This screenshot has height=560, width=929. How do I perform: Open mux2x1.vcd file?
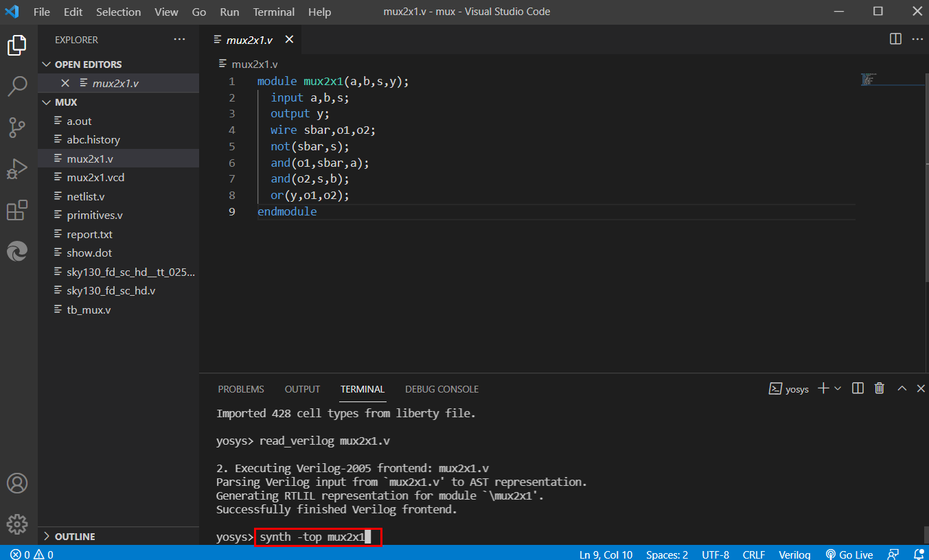tap(118, 177)
